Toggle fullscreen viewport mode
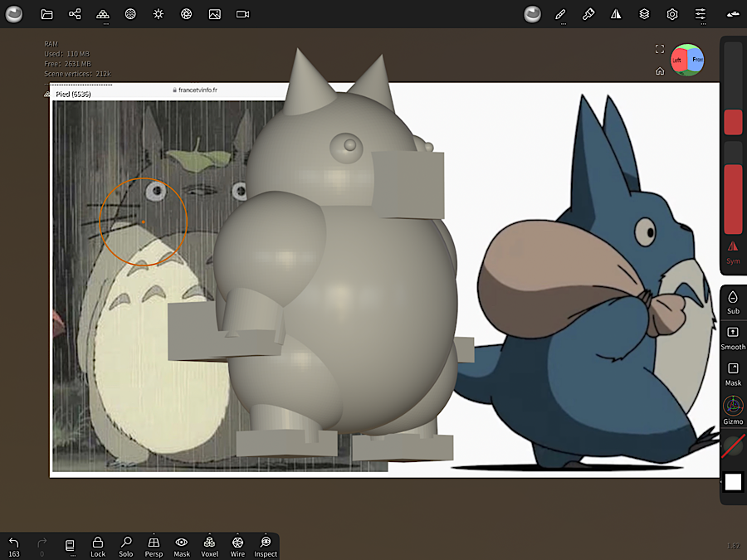The image size is (747, 560). tap(660, 49)
